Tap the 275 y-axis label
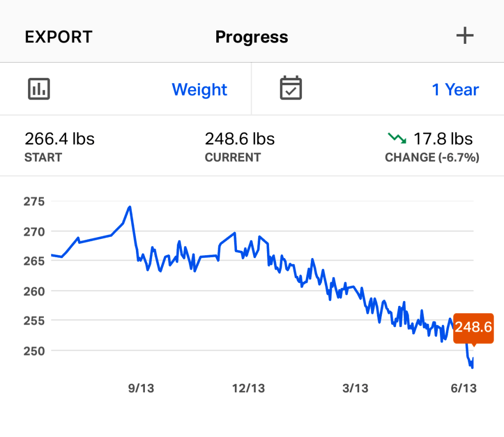The image size is (504, 437). (x=34, y=202)
